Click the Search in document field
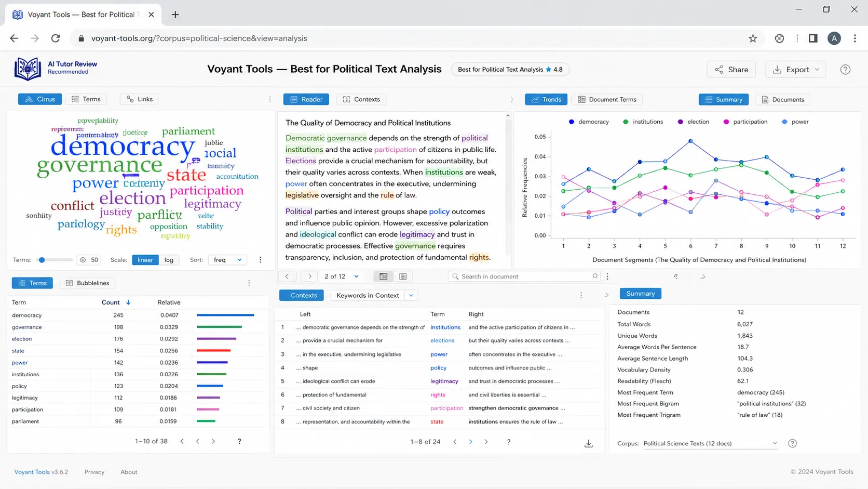Image resolution: width=868 pixels, height=489 pixels. pyautogui.click(x=524, y=276)
